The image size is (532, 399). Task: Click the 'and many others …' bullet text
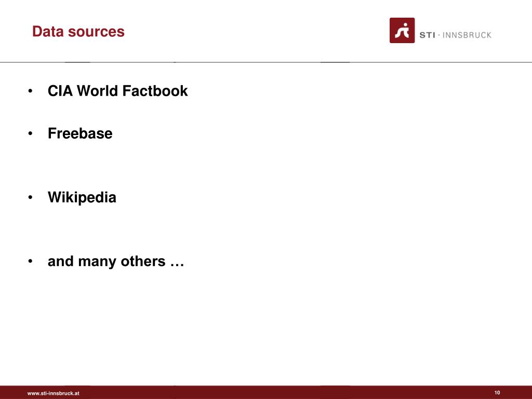[x=116, y=261]
